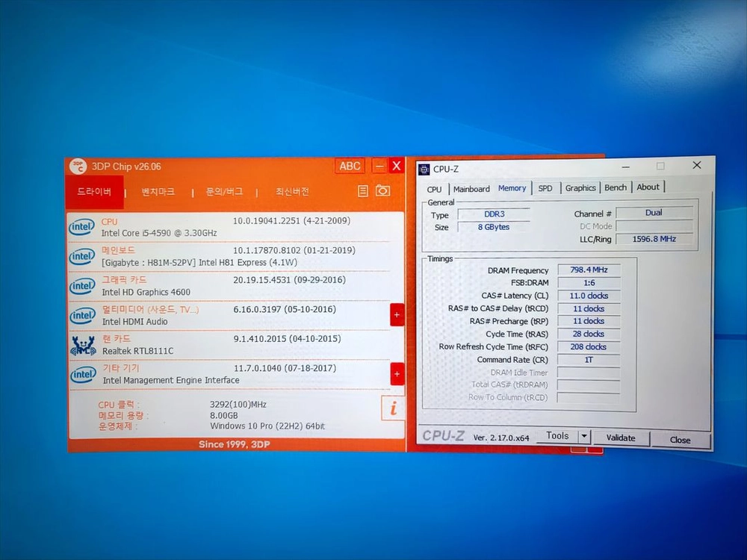Screen dimensions: 747x560
Task: Switch to the Mainboard tab in CPU-Z
Action: 471,189
